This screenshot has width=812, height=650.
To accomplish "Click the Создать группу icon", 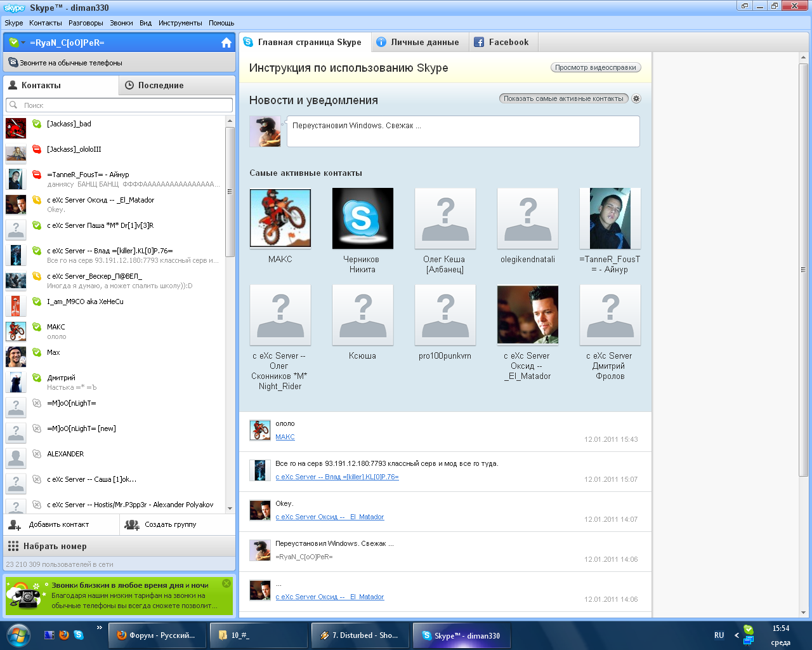I will [x=132, y=524].
